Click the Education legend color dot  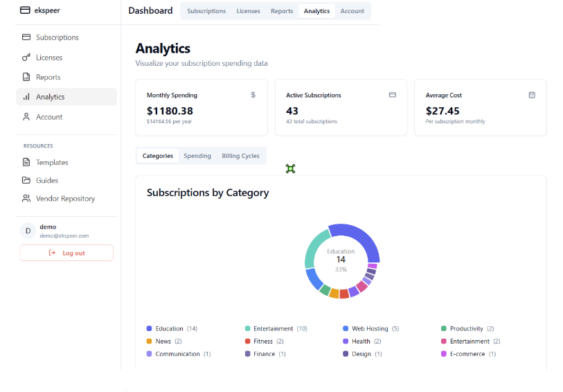point(149,328)
